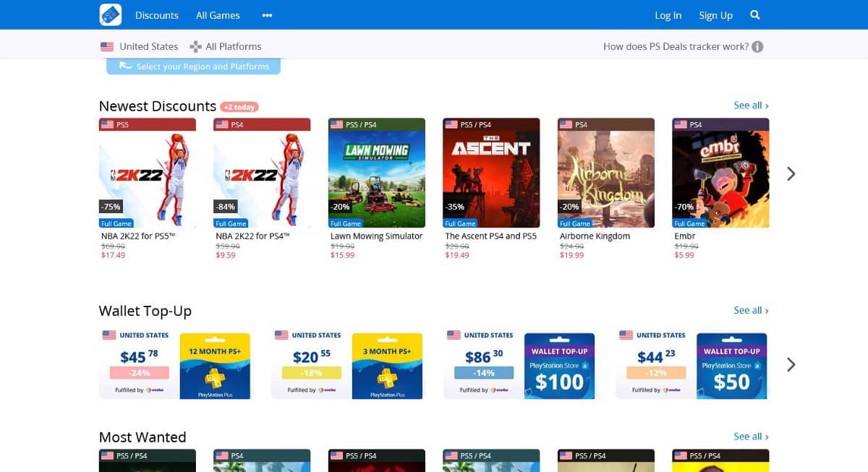Open Lawn Mowing Simulator cover image

pyautogui.click(x=377, y=173)
